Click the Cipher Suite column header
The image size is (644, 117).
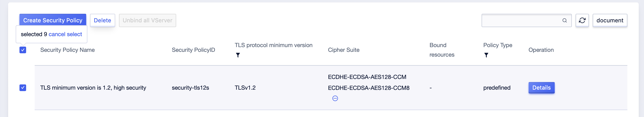344,50
